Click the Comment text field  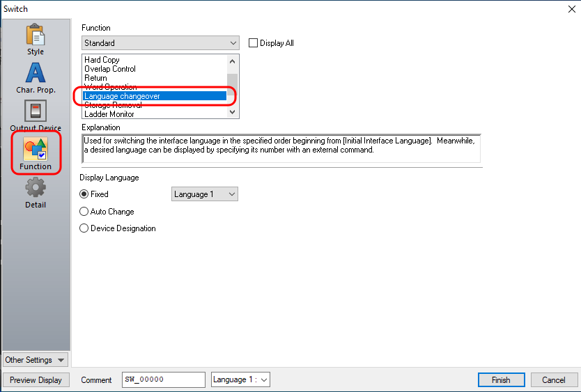click(x=163, y=379)
